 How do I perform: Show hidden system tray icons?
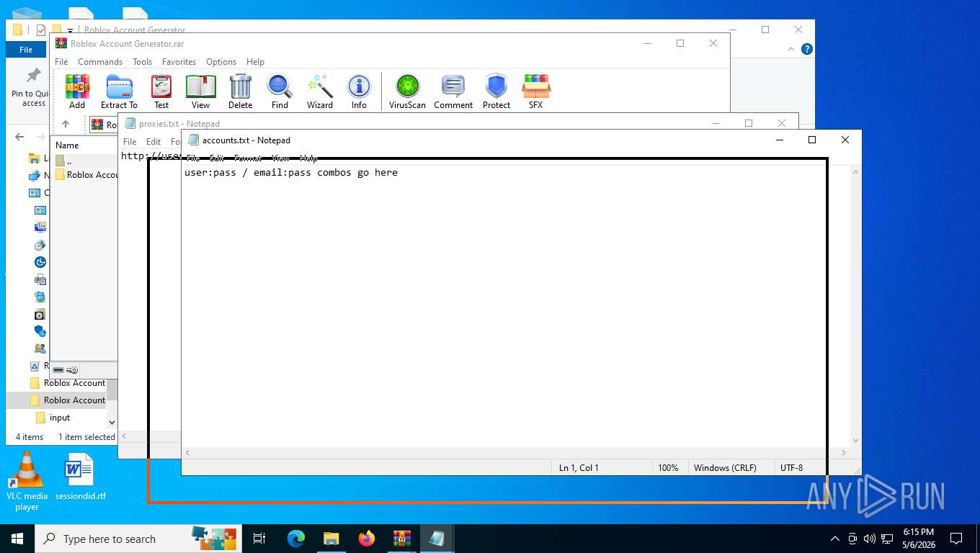835,539
